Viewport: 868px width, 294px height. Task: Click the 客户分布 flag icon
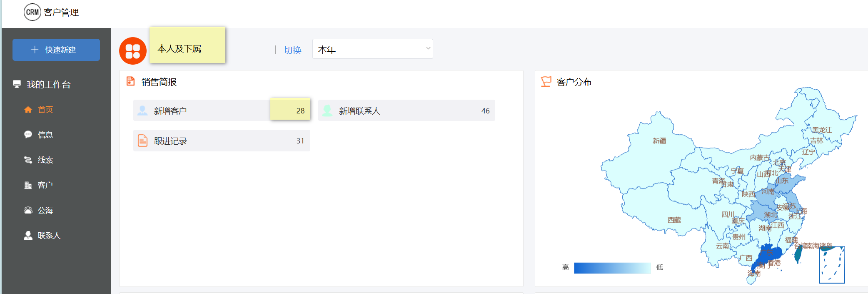pos(546,81)
